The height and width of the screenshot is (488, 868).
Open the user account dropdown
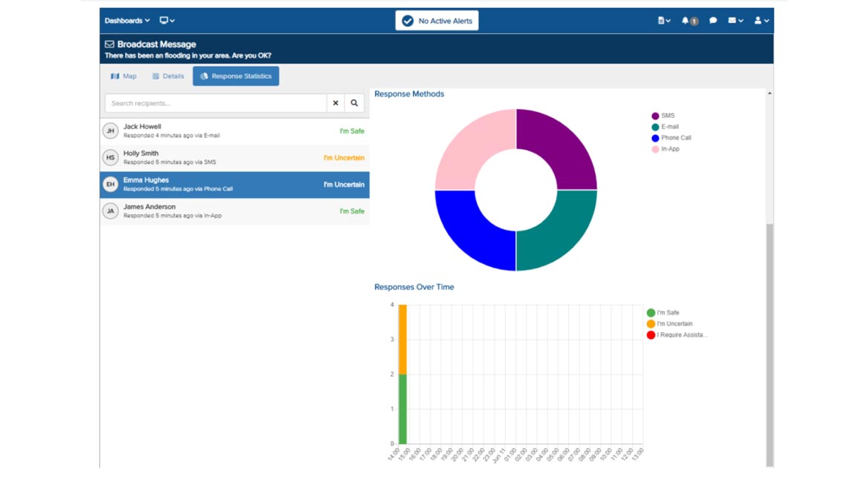click(761, 21)
